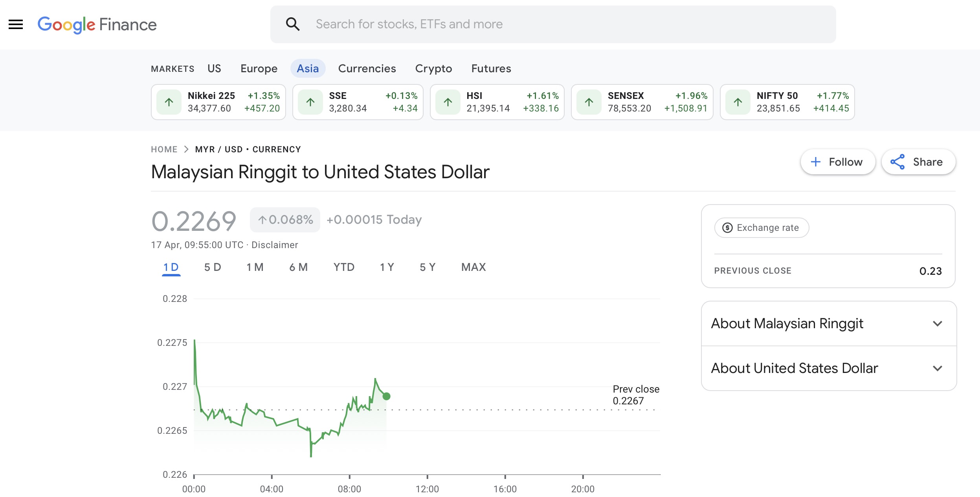Click the 04:00 axis label
The width and height of the screenshot is (980, 497).
click(x=272, y=489)
